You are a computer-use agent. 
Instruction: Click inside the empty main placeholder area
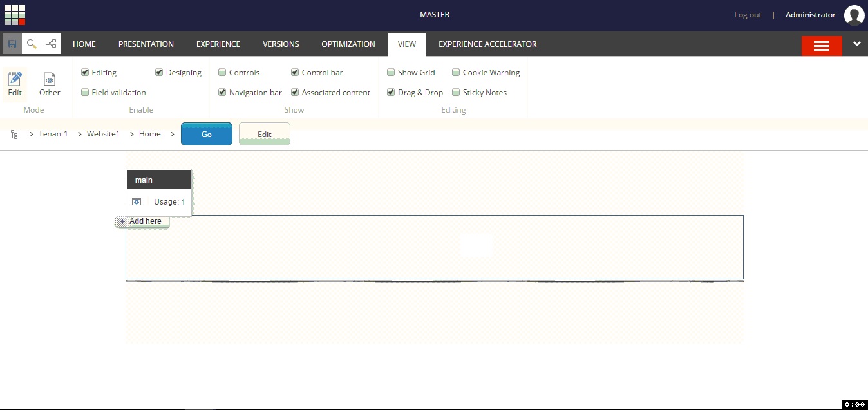pos(435,247)
